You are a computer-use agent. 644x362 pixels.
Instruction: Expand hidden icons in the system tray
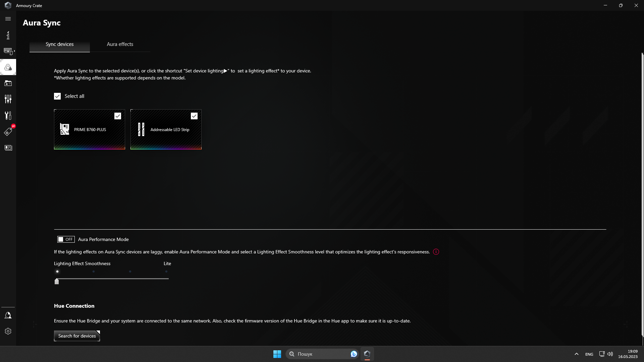pyautogui.click(x=576, y=354)
